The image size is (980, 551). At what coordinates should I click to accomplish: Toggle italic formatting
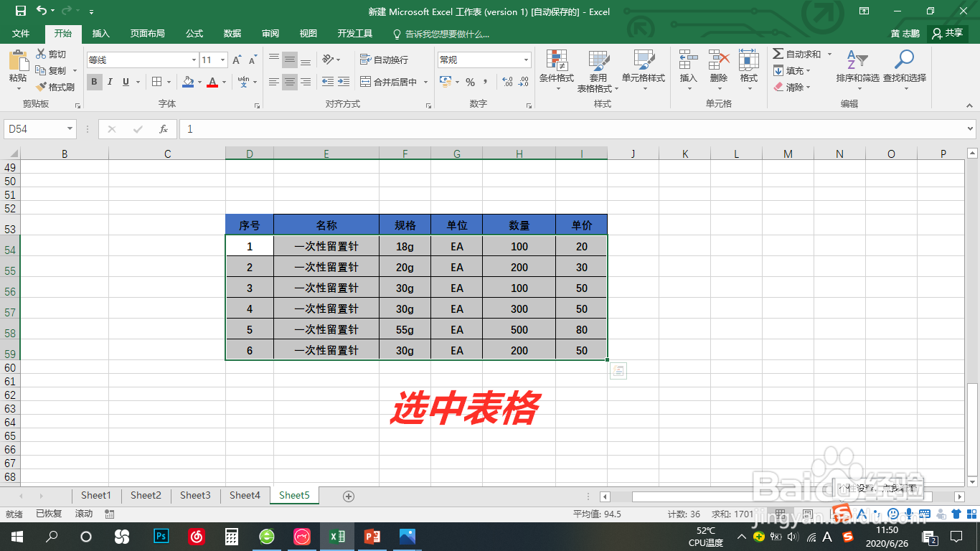pyautogui.click(x=108, y=82)
